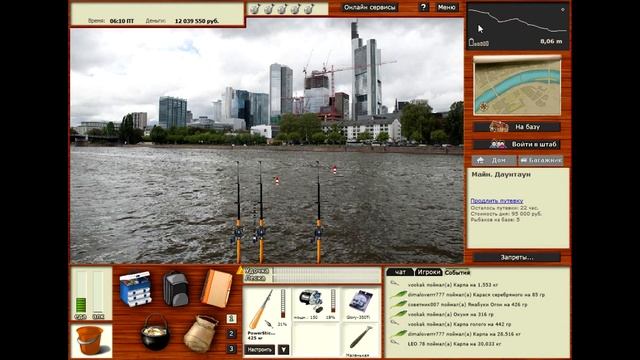Click the rod wear gauge showing 31%

(x=283, y=304)
